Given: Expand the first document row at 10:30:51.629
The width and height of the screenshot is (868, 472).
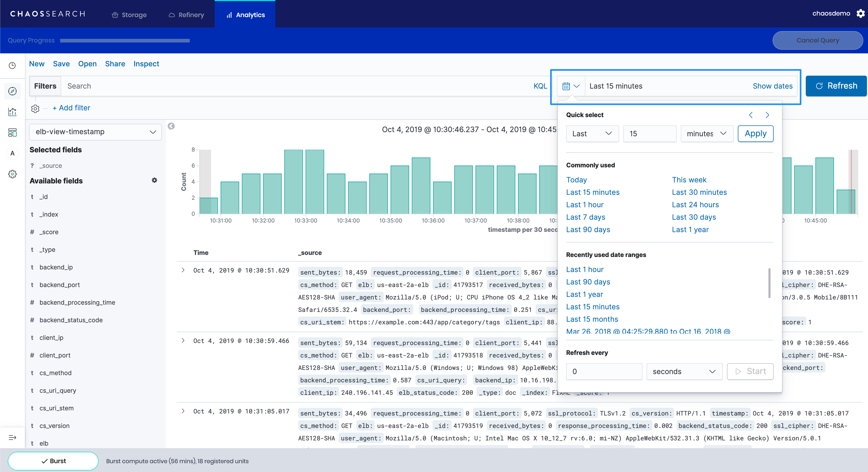Looking at the screenshot, I should click(183, 270).
